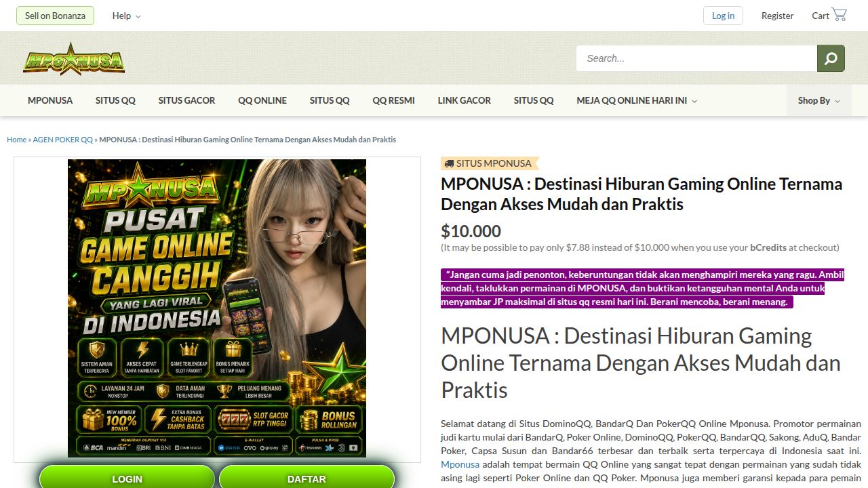Click the truck icon beside SITUS MPONUSA
The height and width of the screenshot is (488, 868).
[448, 163]
